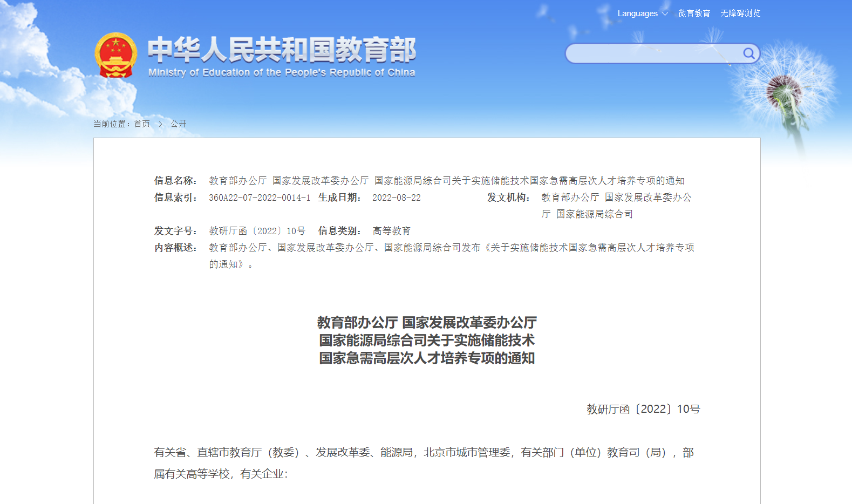Go to 首页 in the breadcrumb
Image resolution: width=852 pixels, height=504 pixels.
tap(142, 124)
